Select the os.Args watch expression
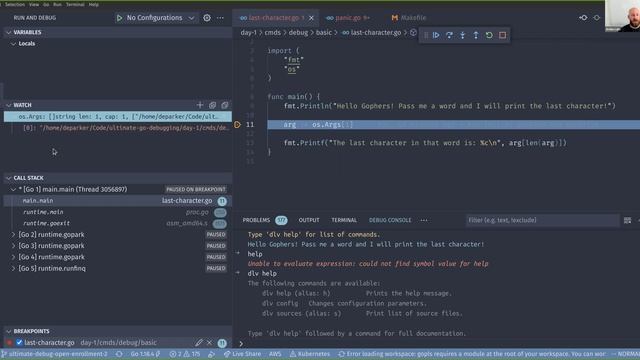Image resolution: width=640 pixels, height=360 pixels. (x=118, y=117)
